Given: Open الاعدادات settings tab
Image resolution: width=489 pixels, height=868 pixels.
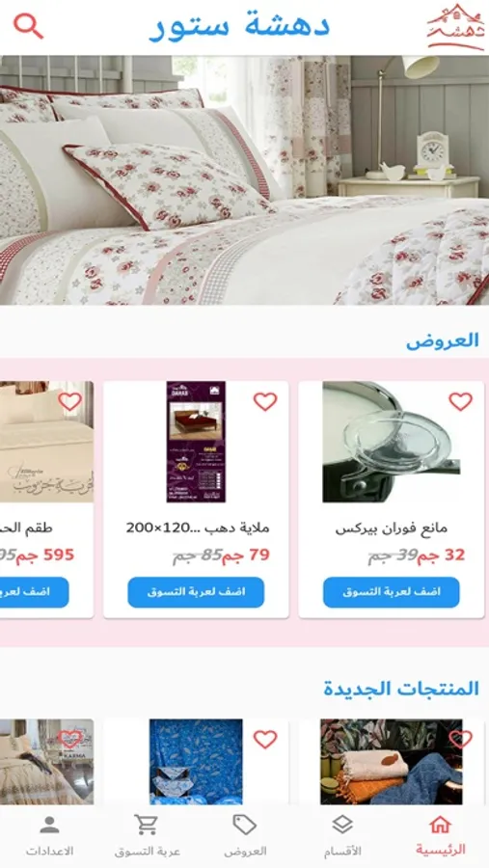Looking at the screenshot, I should [49, 835].
